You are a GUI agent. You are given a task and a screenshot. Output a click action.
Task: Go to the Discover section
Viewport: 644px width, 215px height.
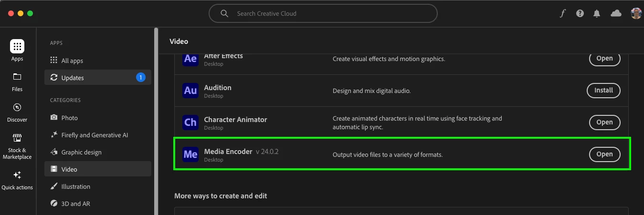tap(17, 112)
